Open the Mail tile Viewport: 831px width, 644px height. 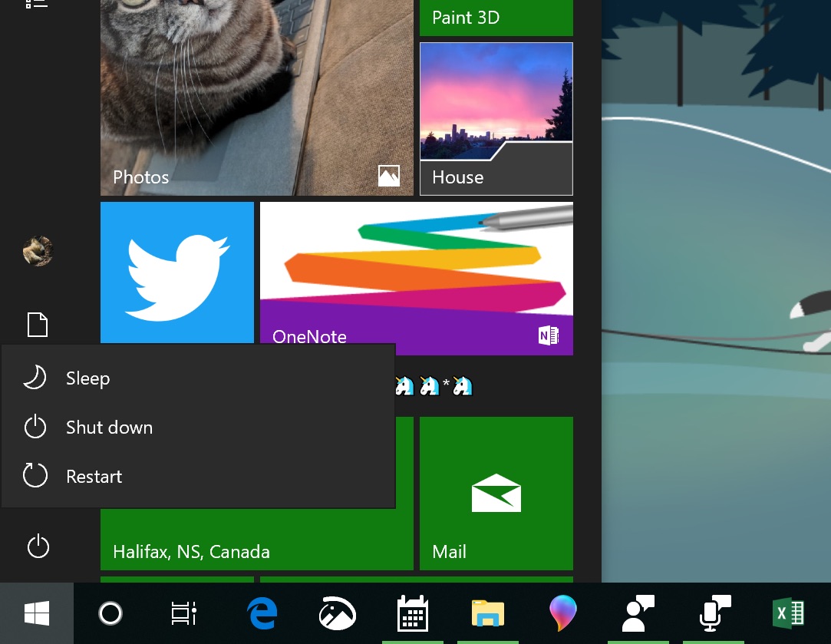496,493
